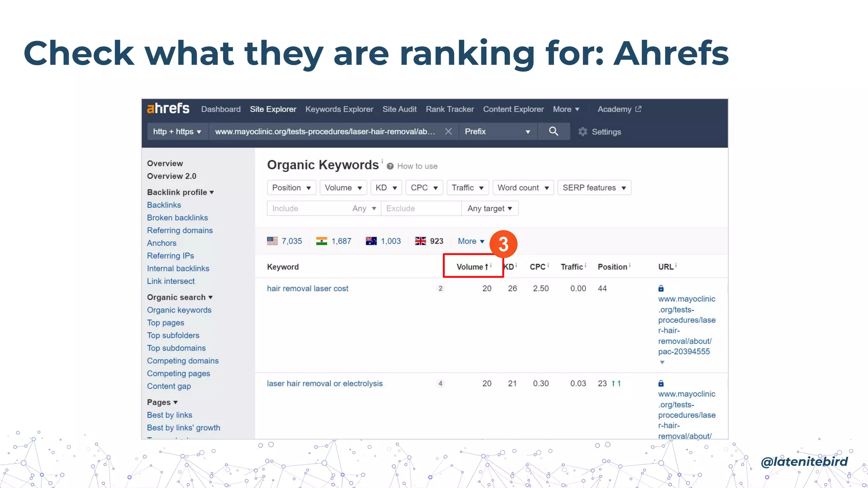Open Best by links report
The width and height of the screenshot is (868, 488).
point(170,415)
